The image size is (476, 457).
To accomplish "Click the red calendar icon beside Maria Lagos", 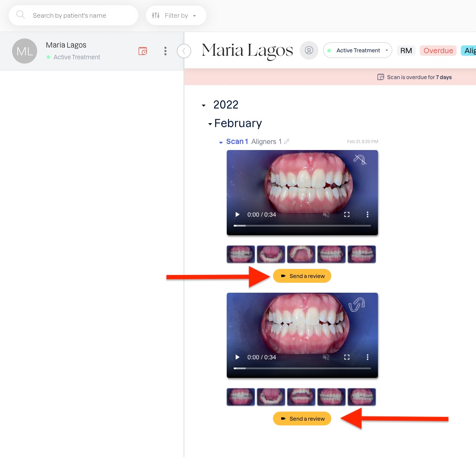I will 143,51.
